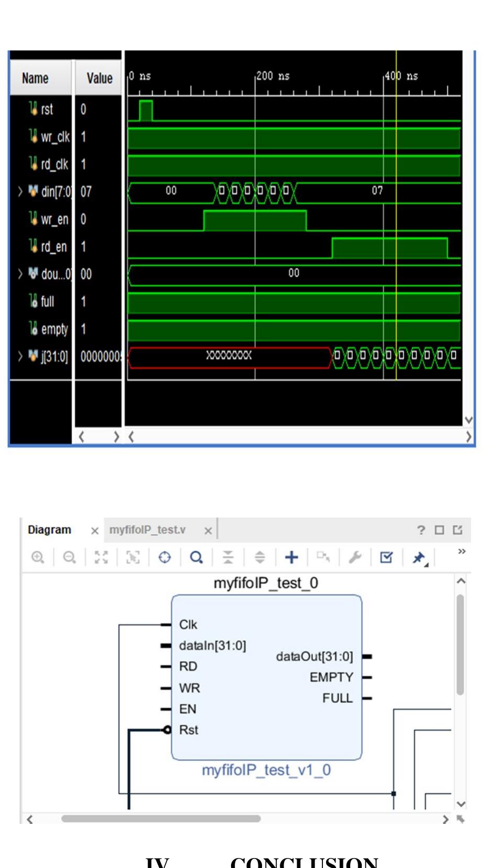Click the Diagram scroll-up arrow
The height and width of the screenshot is (868, 491).
click(x=461, y=581)
